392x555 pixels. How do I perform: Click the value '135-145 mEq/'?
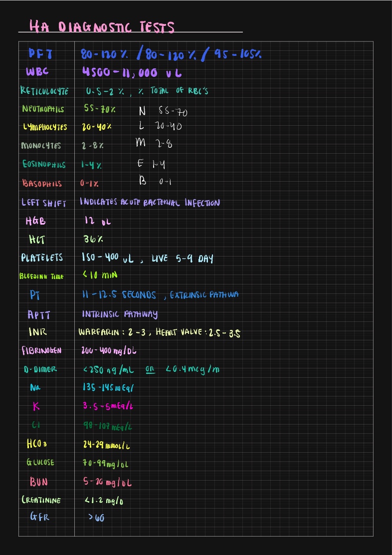click(x=108, y=387)
